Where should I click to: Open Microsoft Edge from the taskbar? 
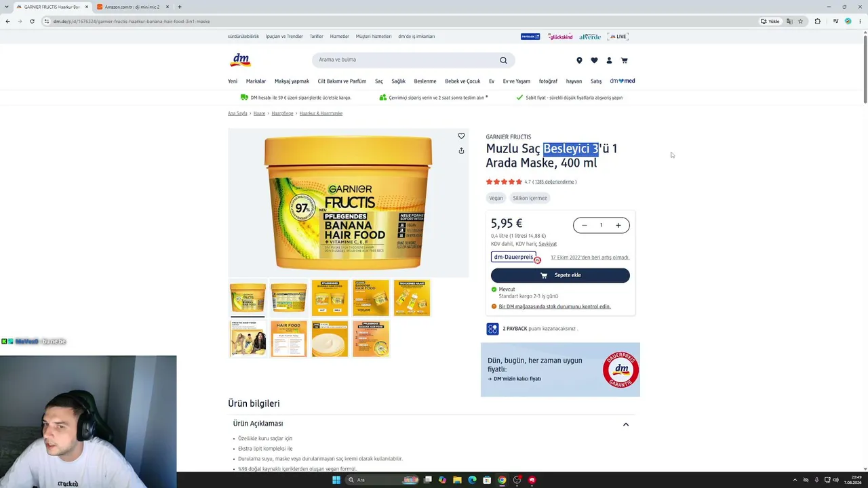coord(472,480)
